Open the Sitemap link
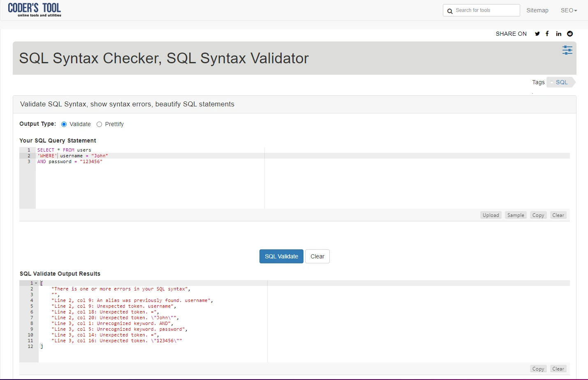 (x=537, y=10)
